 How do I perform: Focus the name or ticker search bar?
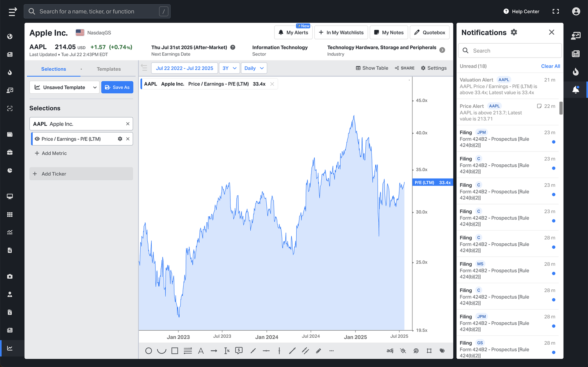point(97,11)
